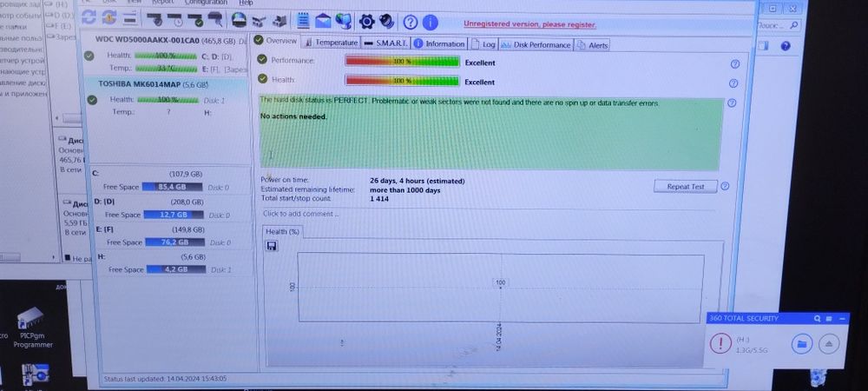Click help icon next to Repeat Test
The width and height of the screenshot is (868, 391).
(725, 187)
